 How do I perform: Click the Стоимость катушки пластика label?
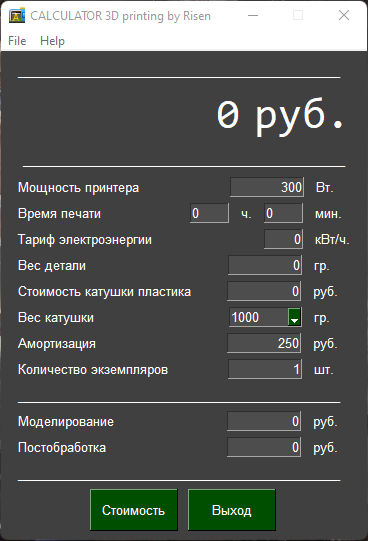click(x=105, y=292)
